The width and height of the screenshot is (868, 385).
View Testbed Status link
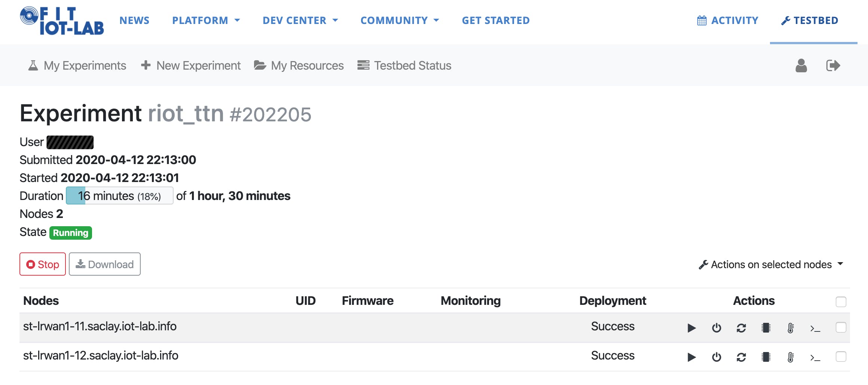(413, 66)
